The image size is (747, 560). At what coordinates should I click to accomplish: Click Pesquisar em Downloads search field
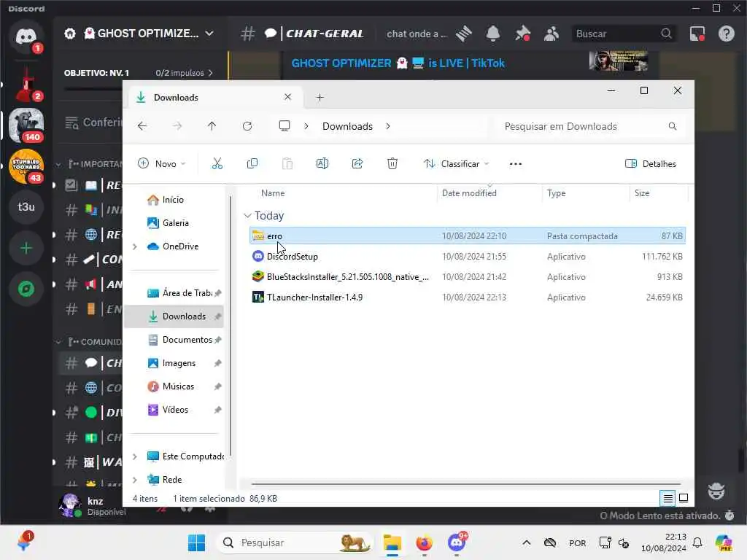589,126
